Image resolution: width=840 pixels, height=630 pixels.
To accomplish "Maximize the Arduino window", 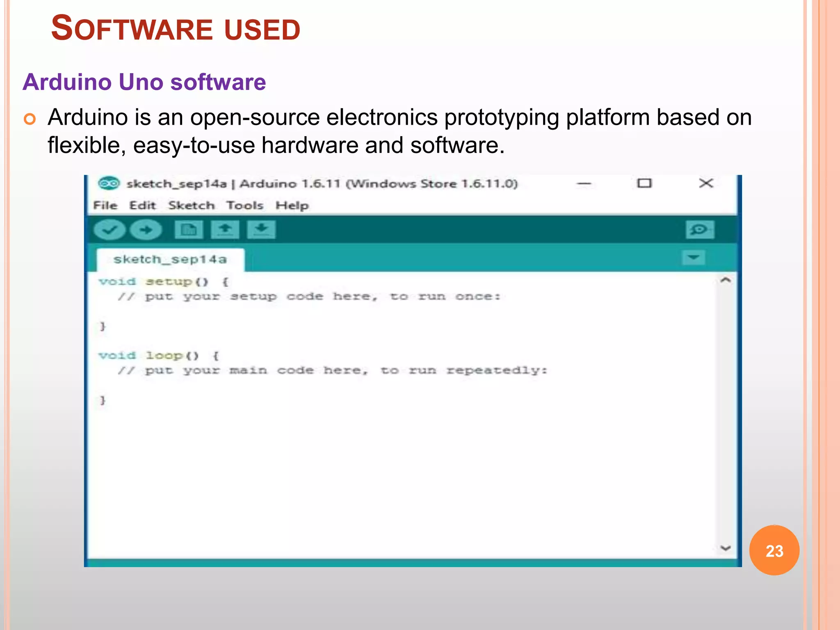I will 644,183.
